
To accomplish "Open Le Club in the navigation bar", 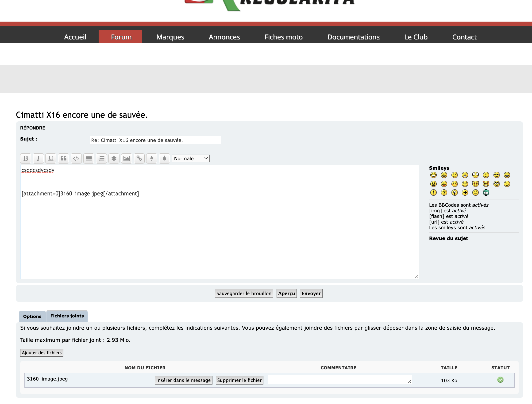I will pos(416,37).
